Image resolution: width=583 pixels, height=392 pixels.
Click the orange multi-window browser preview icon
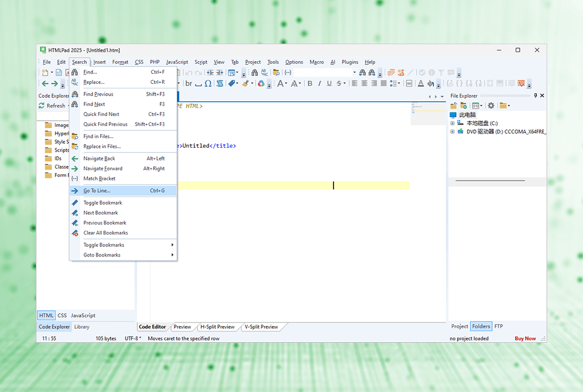click(391, 72)
